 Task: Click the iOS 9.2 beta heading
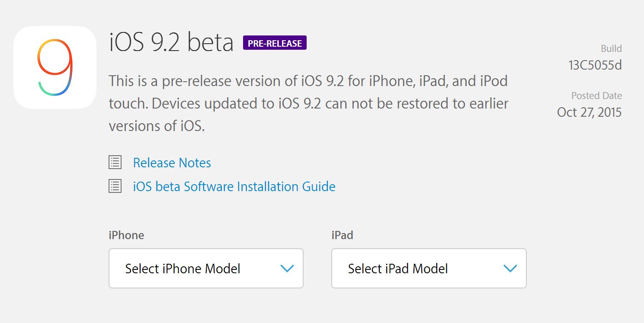tap(171, 43)
